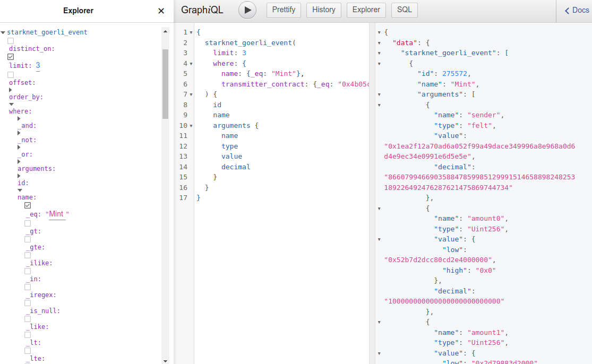The width and height of the screenshot is (592, 364).
Task: Enable the _lt checkbox
Action: coord(28,335)
